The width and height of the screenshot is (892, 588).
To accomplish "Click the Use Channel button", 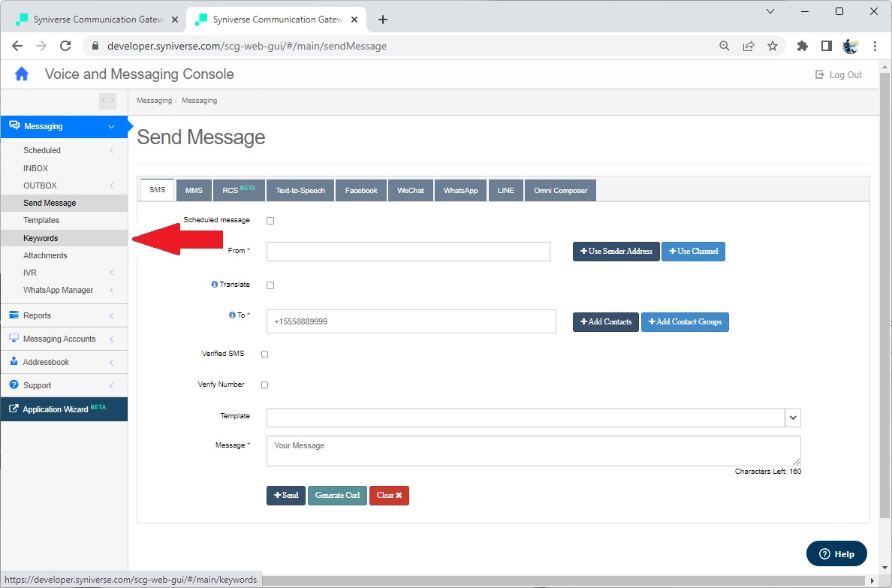I will click(x=694, y=252).
